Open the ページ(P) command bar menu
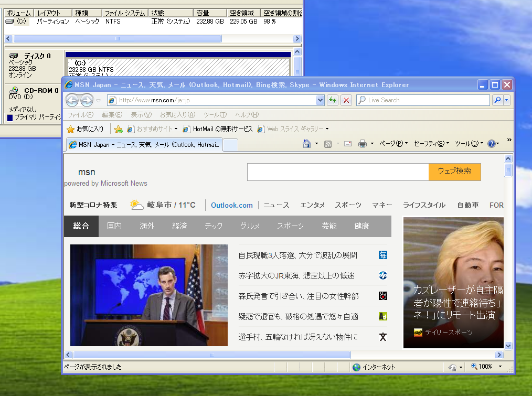 [x=393, y=144]
